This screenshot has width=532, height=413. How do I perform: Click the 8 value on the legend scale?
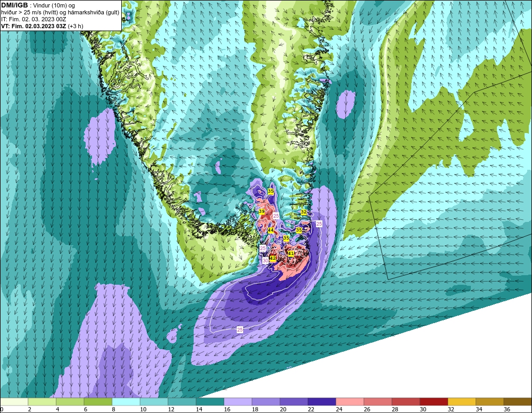tap(113, 409)
